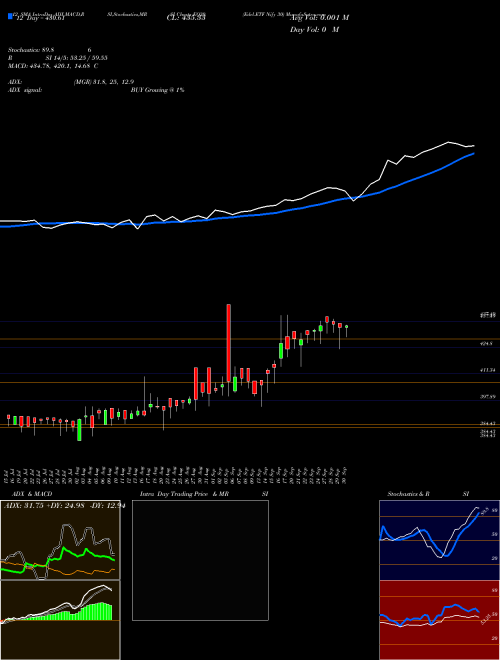Click the 397.89 price axis label
The height and width of the screenshot is (660, 500).
coord(487,397)
